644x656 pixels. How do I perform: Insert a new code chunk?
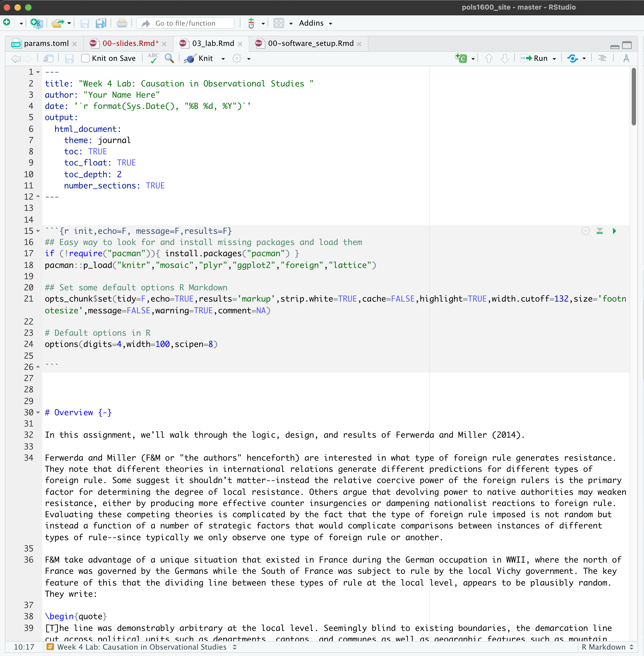click(461, 58)
